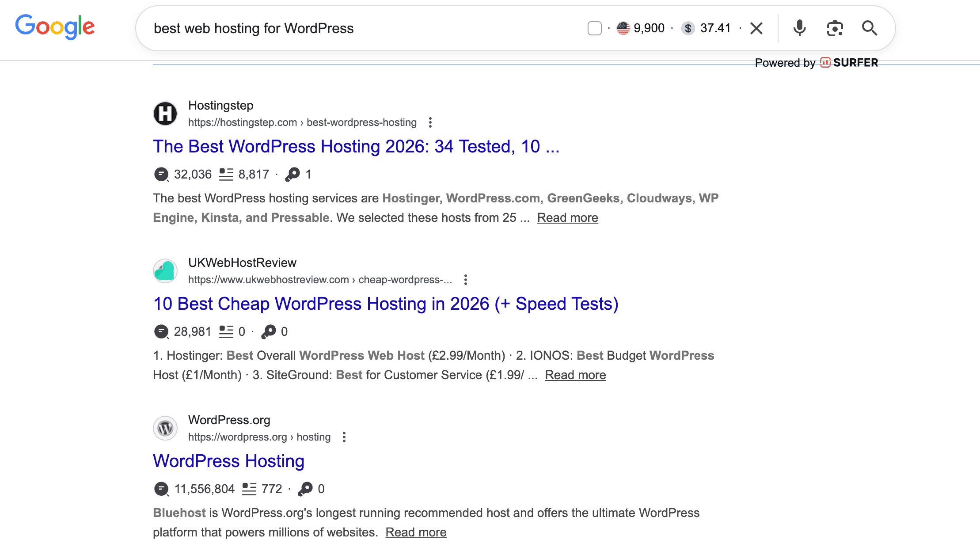This screenshot has width=980, height=555.
Task: Click the search magnifier icon
Action: pyautogui.click(x=869, y=28)
